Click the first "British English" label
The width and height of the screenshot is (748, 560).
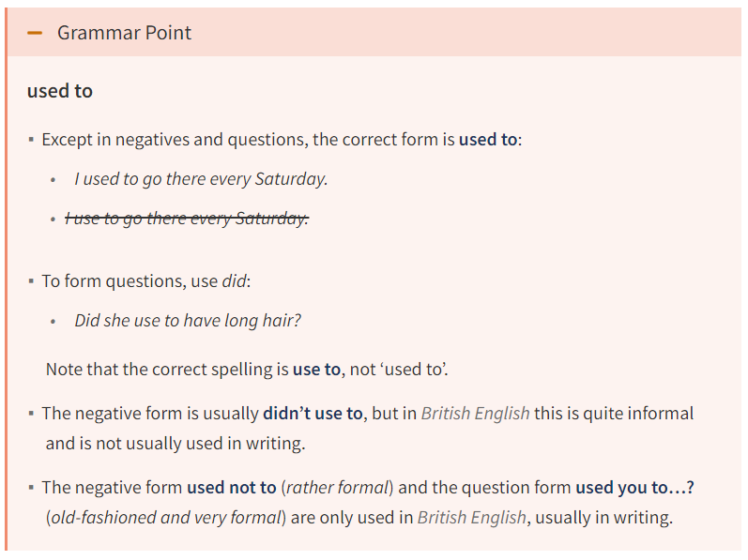click(475, 414)
